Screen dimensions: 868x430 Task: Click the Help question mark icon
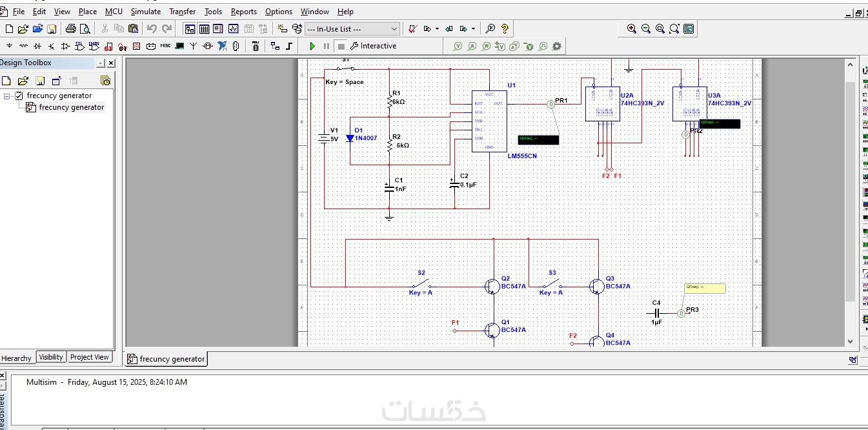coord(505,29)
